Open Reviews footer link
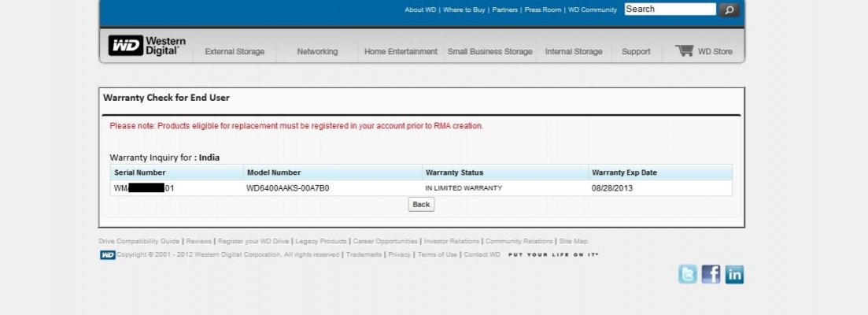Image resolution: width=868 pixels, height=315 pixels. pyautogui.click(x=199, y=242)
